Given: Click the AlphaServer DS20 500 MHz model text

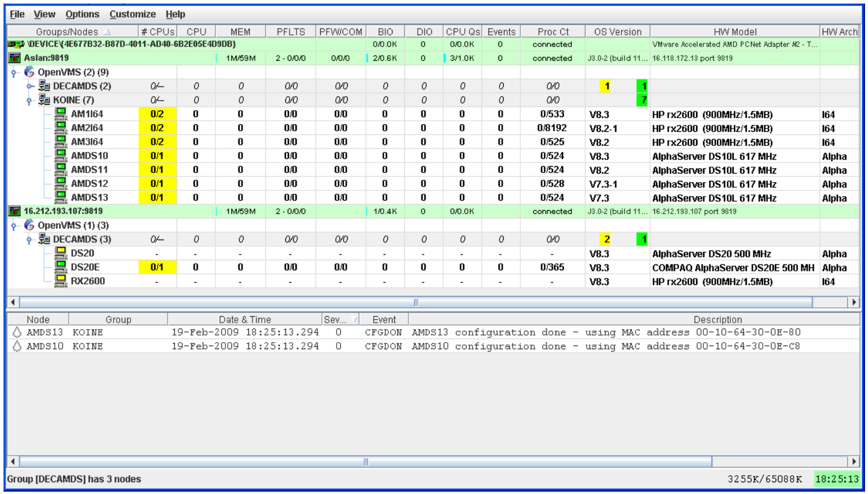Looking at the screenshot, I should pos(711,254).
